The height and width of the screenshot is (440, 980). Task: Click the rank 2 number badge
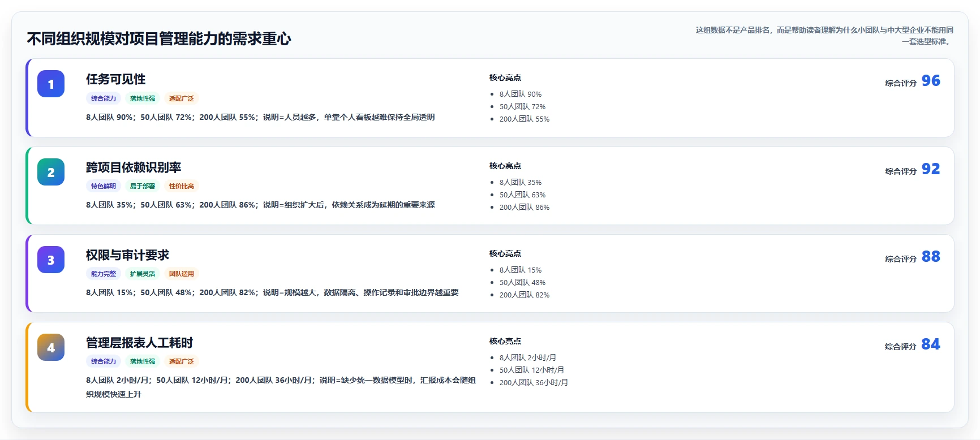click(x=51, y=172)
